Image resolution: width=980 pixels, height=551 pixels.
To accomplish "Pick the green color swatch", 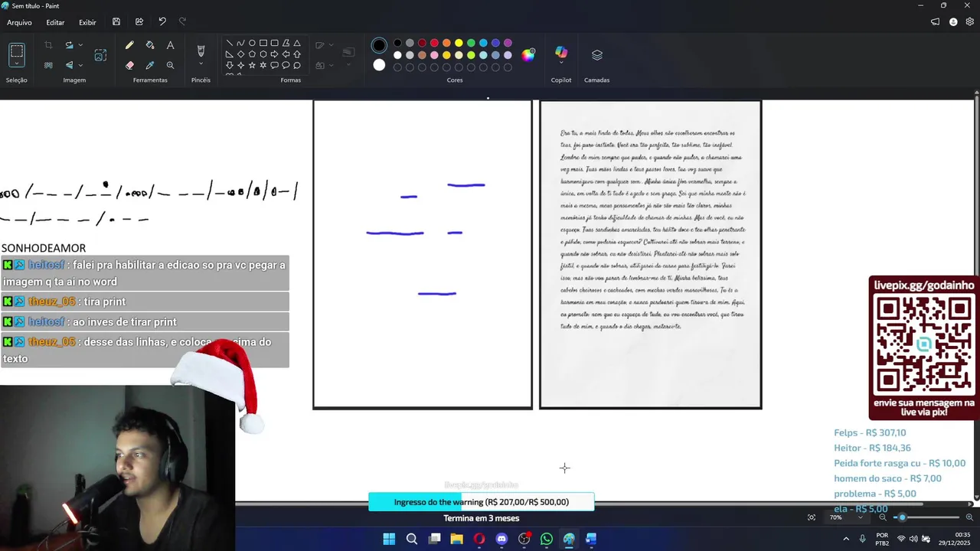I will (471, 43).
